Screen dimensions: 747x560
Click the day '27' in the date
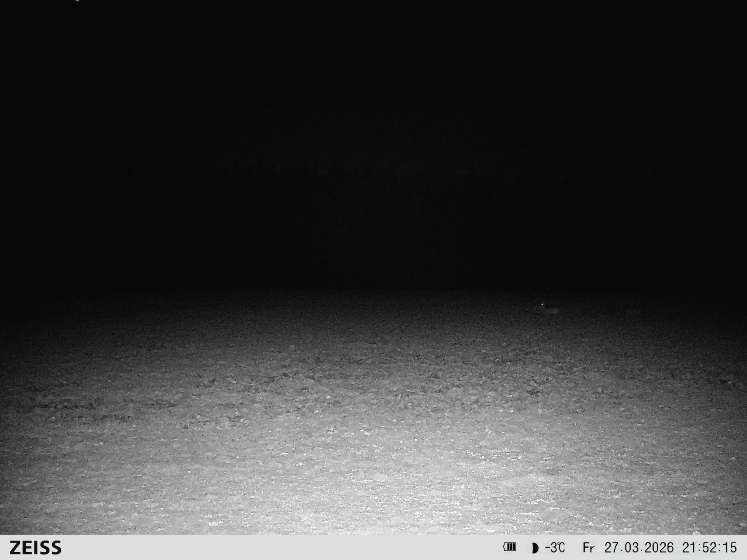pos(612,548)
